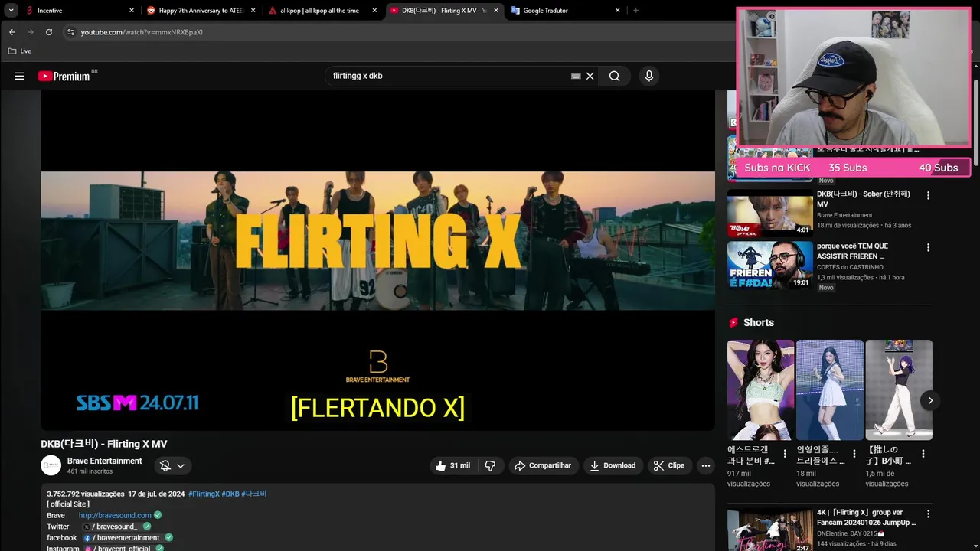
Task: Open the Brave Entertainment channel name
Action: click(x=104, y=461)
